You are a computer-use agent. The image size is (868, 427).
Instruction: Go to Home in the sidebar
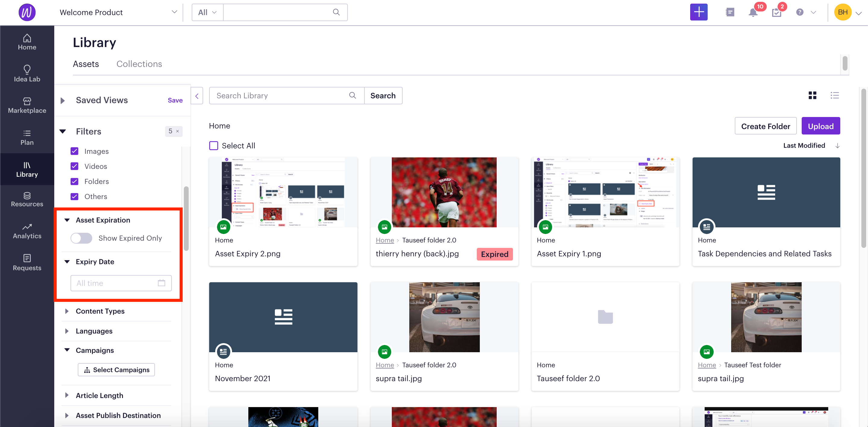pos(27,42)
